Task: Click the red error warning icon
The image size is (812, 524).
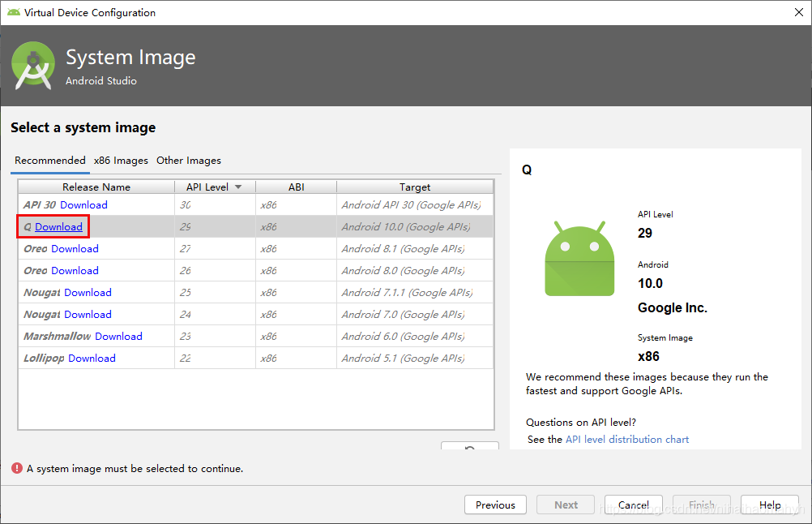Action: point(17,468)
